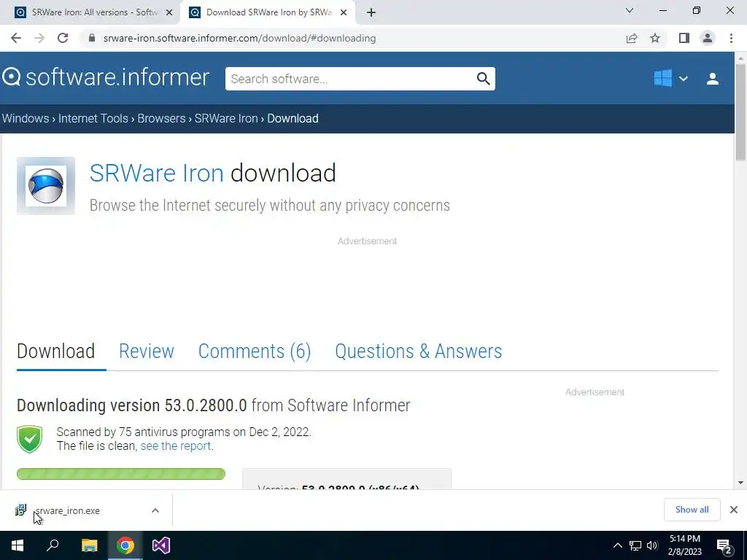The height and width of the screenshot is (560, 747).
Task: Go back to the previous page
Action: click(16, 38)
